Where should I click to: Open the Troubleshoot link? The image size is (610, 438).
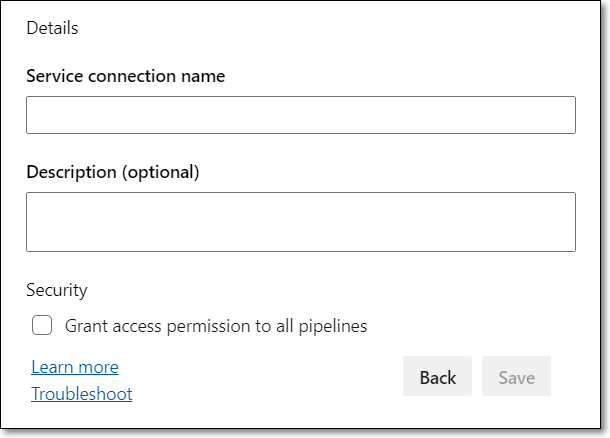tap(82, 394)
